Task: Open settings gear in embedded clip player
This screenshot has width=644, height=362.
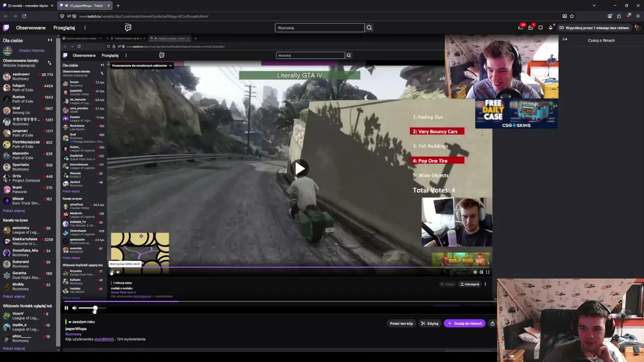Action: point(475,272)
